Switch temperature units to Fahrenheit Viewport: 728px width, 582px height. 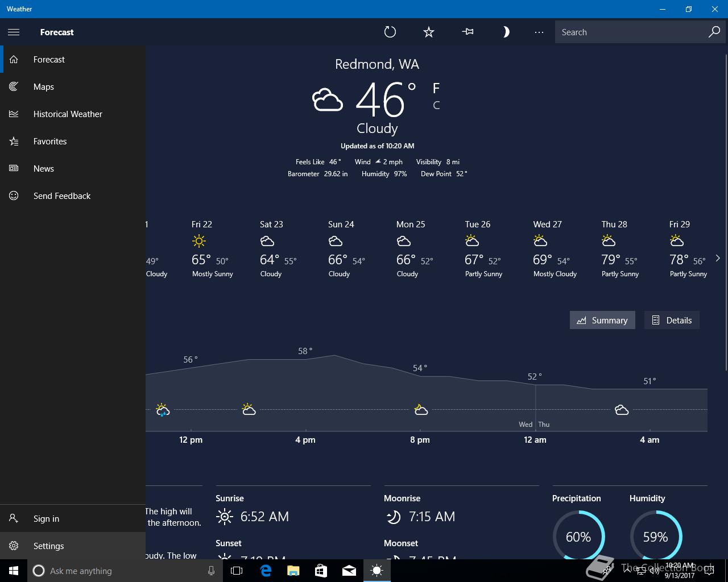tap(436, 88)
